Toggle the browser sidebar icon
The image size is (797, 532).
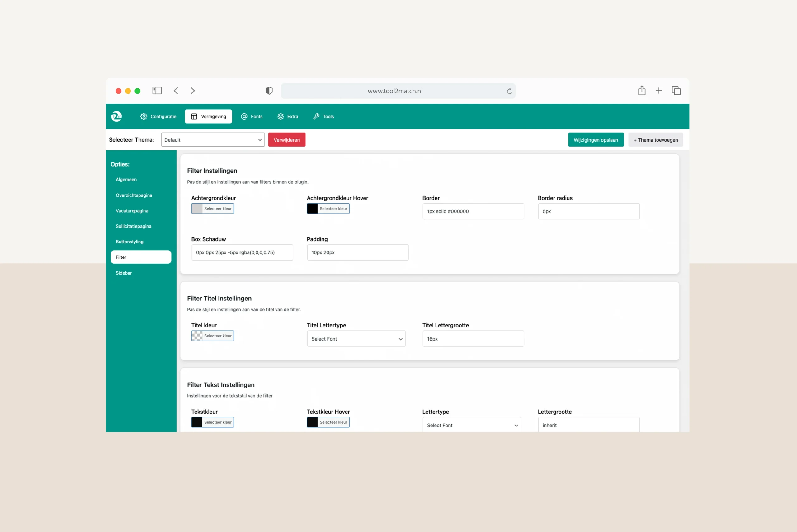click(157, 91)
